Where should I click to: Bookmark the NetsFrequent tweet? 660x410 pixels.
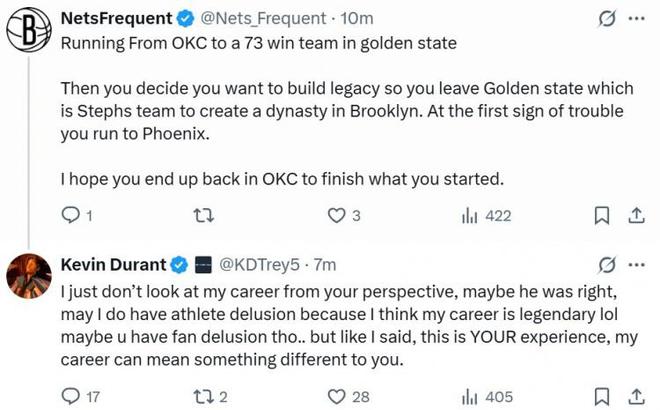tap(601, 214)
